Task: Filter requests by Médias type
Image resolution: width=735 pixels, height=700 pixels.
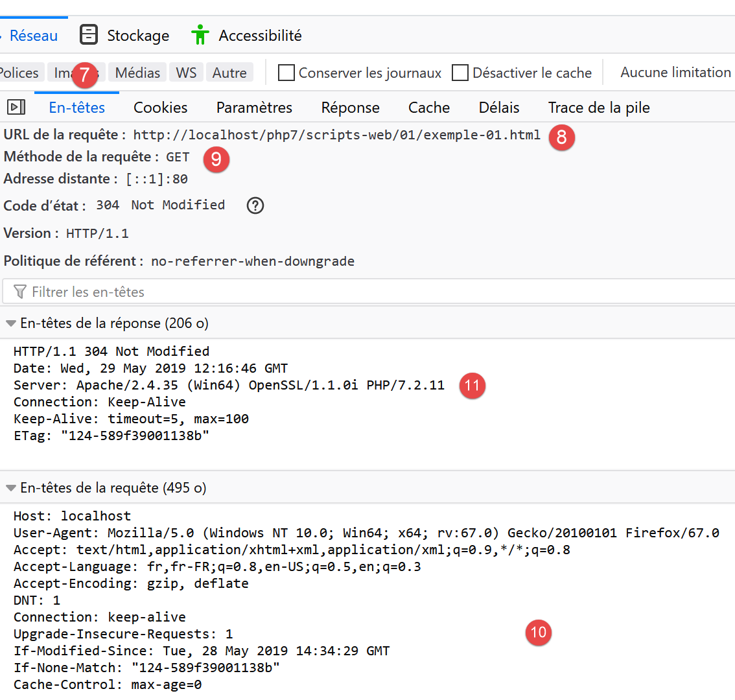Action: 137,73
